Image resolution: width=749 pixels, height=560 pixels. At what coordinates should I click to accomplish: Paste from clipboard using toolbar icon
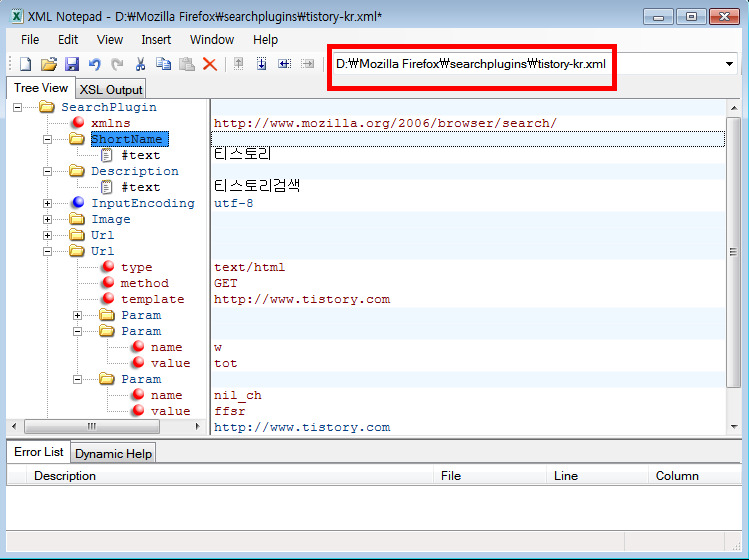(187, 64)
